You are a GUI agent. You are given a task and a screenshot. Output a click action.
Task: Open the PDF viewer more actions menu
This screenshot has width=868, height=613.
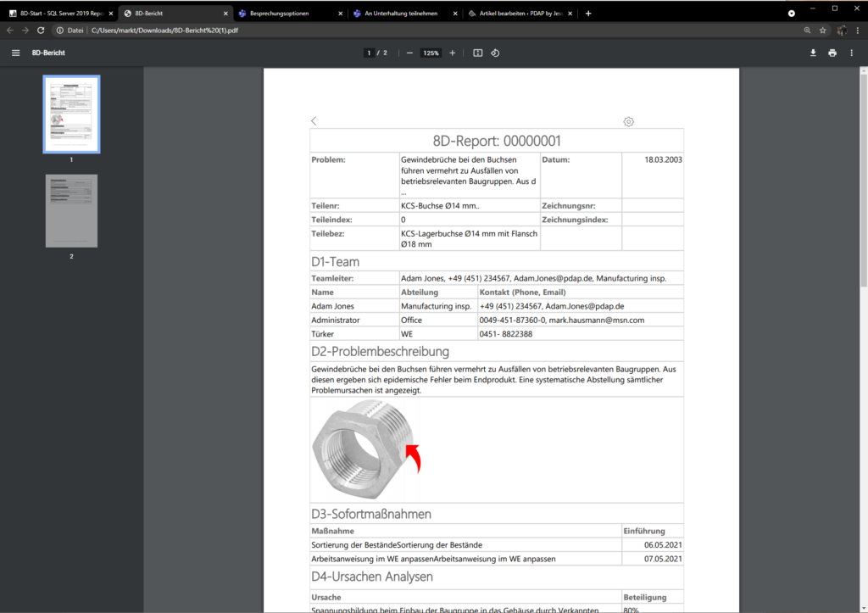(851, 53)
